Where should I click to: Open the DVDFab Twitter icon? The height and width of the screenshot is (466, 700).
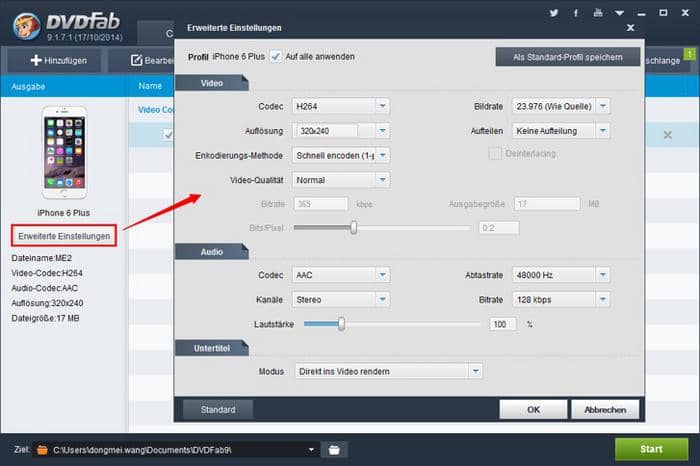point(554,12)
